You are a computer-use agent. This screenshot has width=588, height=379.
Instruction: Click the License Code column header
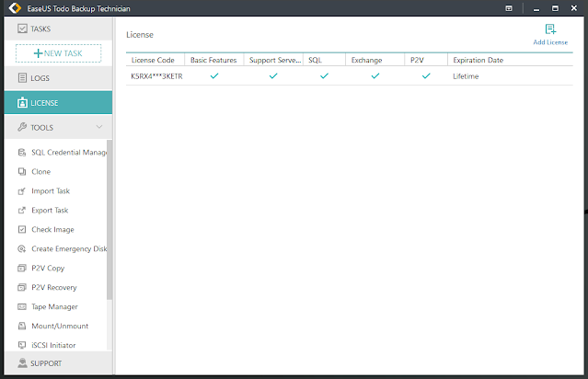pyautogui.click(x=156, y=60)
